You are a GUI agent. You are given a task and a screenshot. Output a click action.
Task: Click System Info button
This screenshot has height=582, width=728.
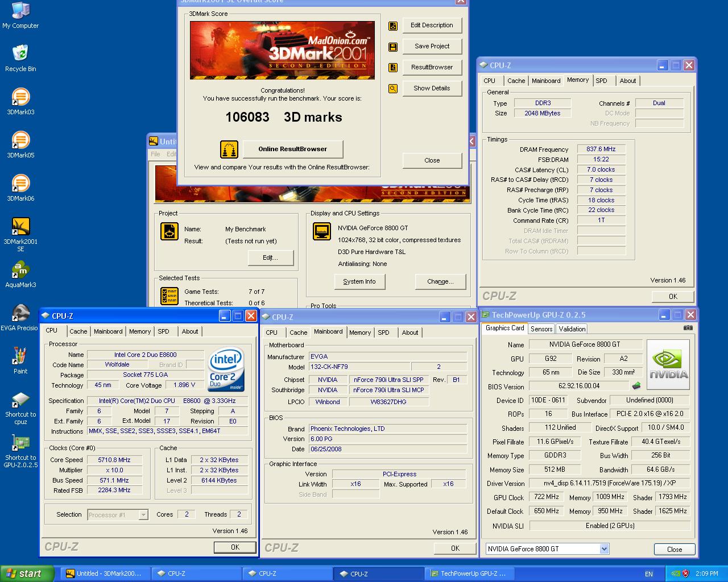(x=359, y=282)
